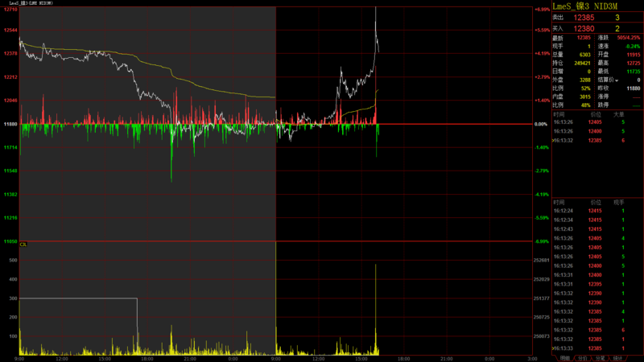Image resolution: width=644 pixels, height=362 pixels.
Task: Click the 0.00% baseline axis label
Action: click(541, 125)
